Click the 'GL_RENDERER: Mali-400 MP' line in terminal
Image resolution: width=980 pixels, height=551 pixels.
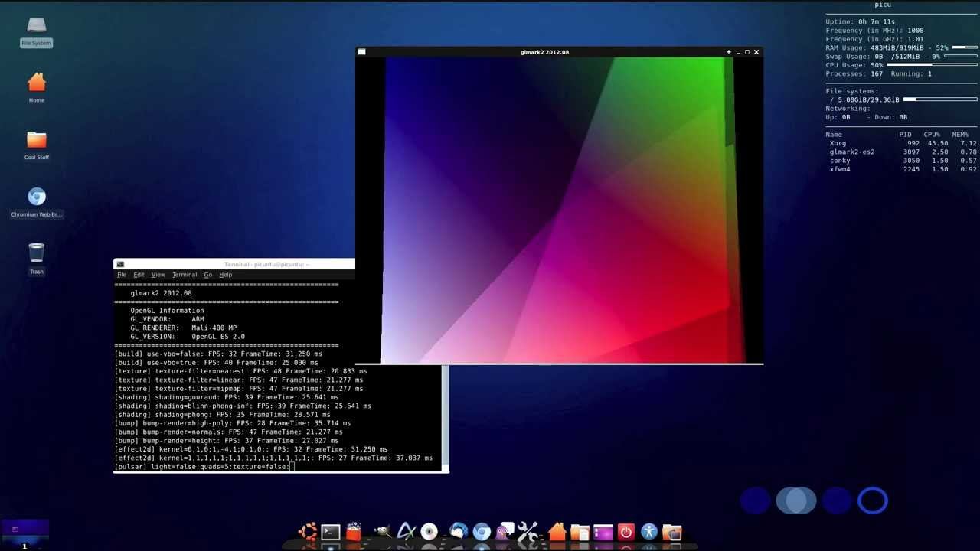[x=183, y=328]
